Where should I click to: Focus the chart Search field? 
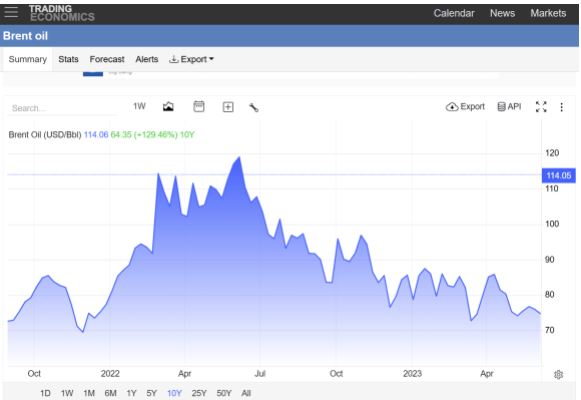pyautogui.click(x=62, y=108)
